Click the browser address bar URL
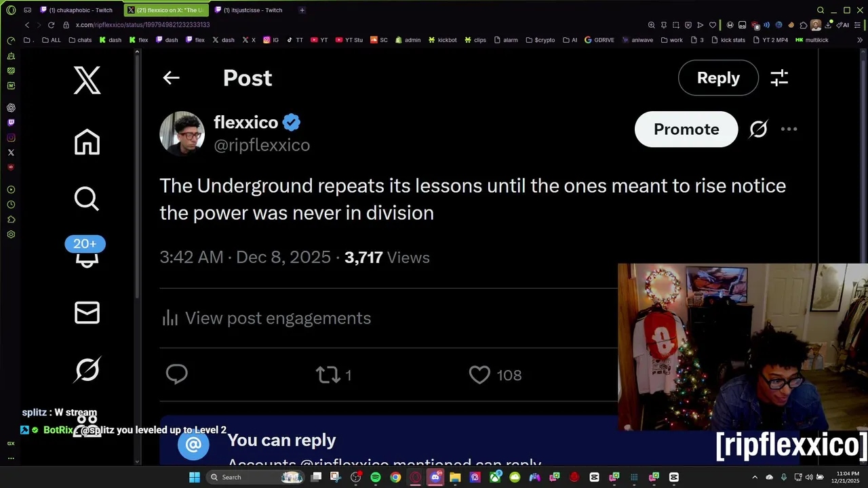Screen dimensions: 868x488 (x=142, y=25)
